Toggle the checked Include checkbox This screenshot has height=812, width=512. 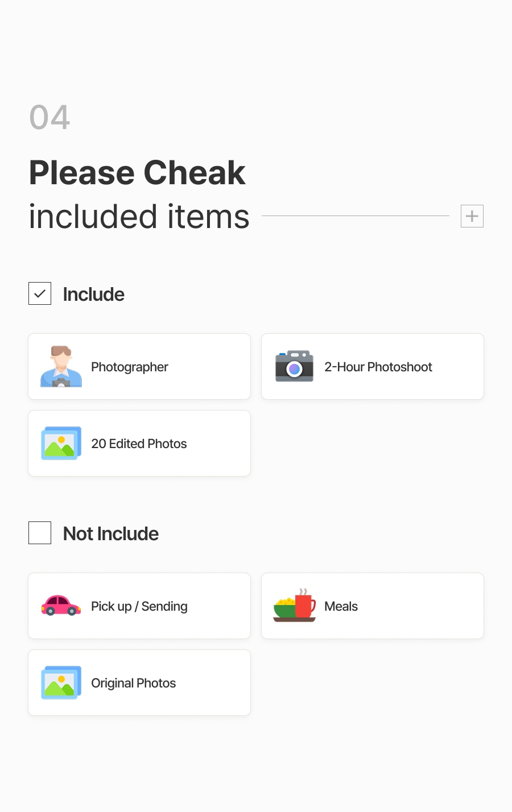tap(40, 293)
